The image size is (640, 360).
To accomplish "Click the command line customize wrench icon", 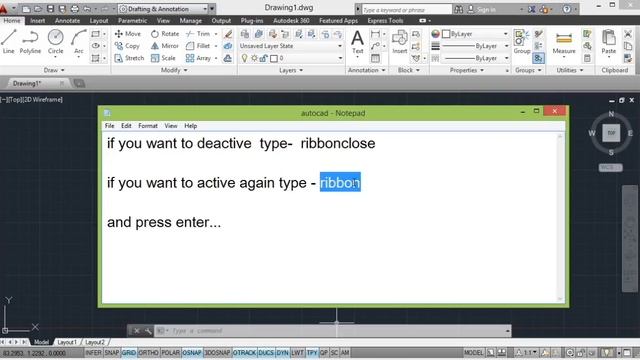I will coord(147,331).
